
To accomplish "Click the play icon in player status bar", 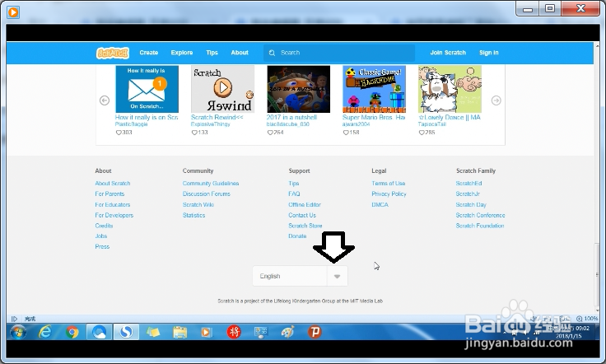I will (14, 319).
